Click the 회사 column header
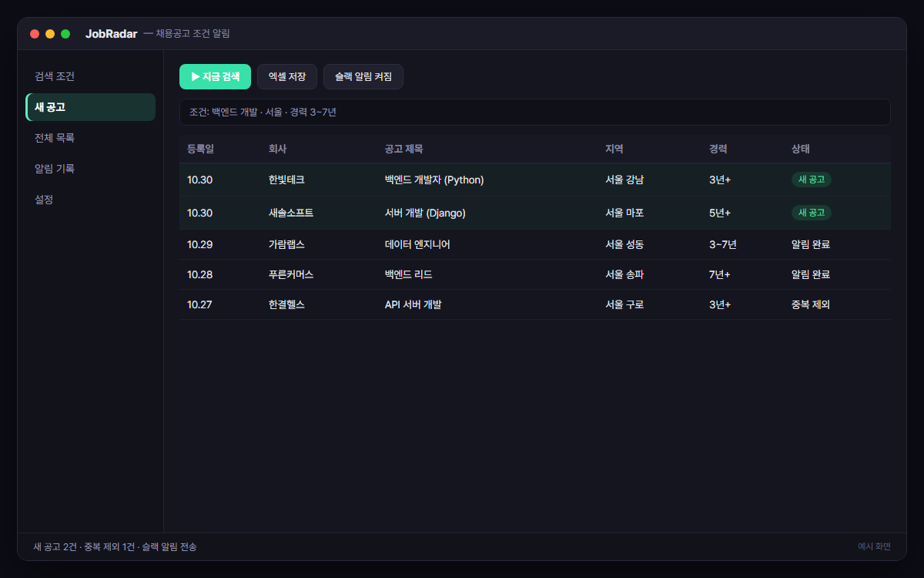 [277, 149]
